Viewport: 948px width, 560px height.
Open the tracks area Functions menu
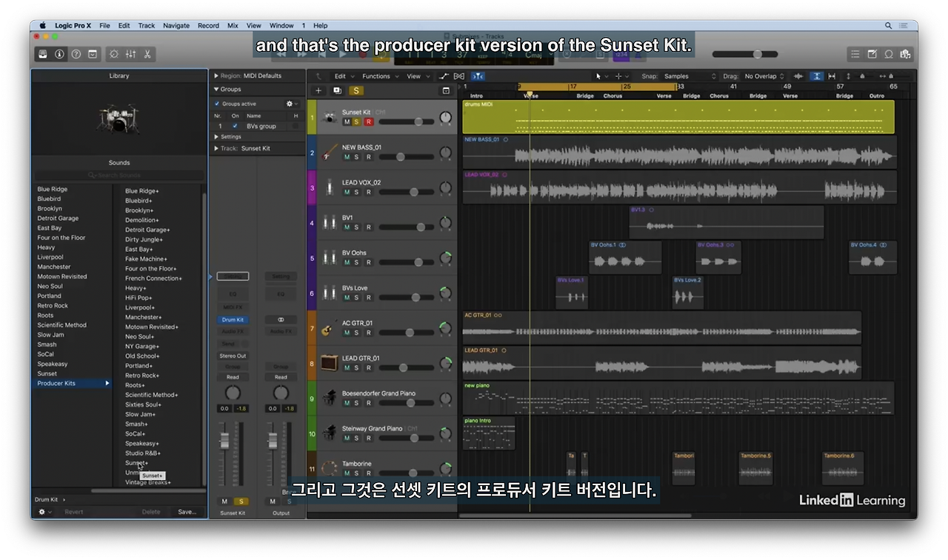coord(379,76)
